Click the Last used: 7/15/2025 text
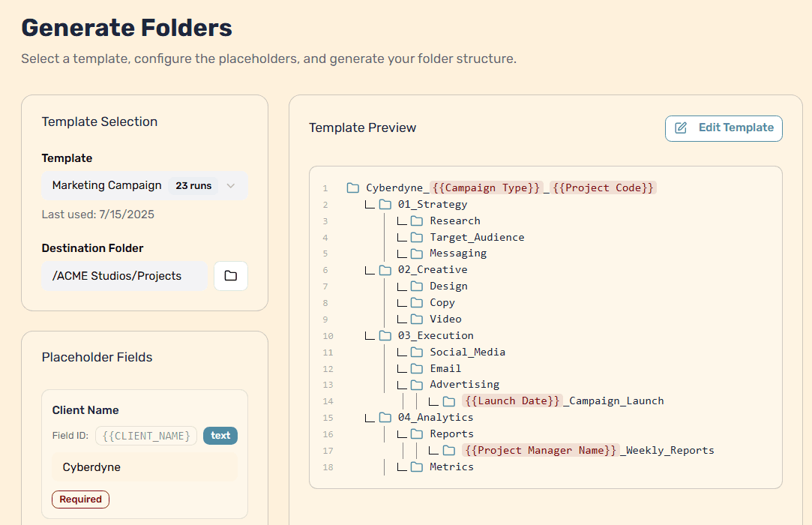Image resolution: width=812 pixels, height=525 pixels. point(98,214)
